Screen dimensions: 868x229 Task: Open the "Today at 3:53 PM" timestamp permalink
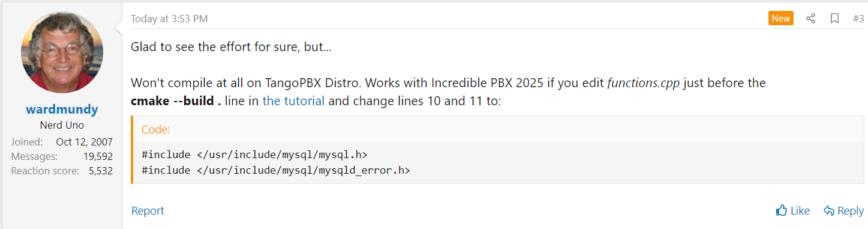(x=169, y=19)
